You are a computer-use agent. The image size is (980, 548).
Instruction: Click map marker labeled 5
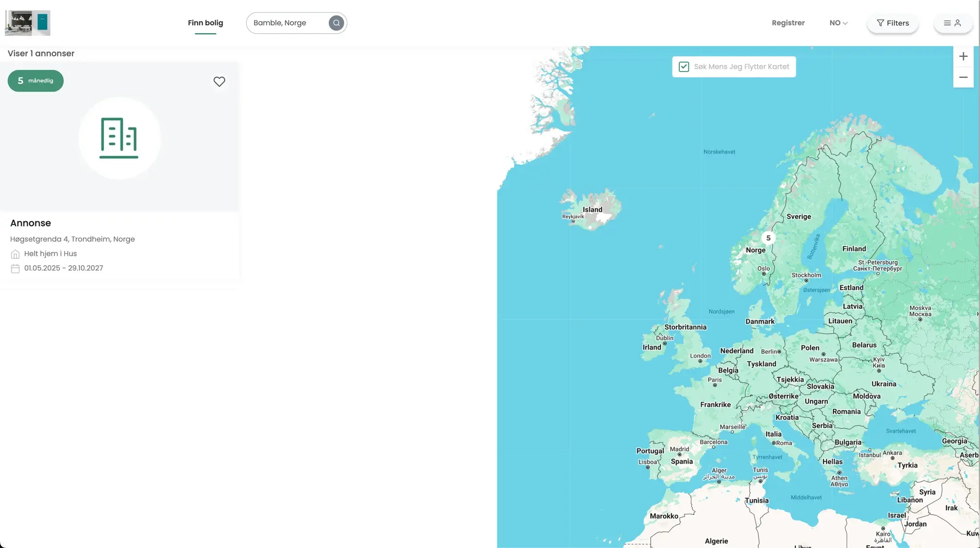pos(768,238)
